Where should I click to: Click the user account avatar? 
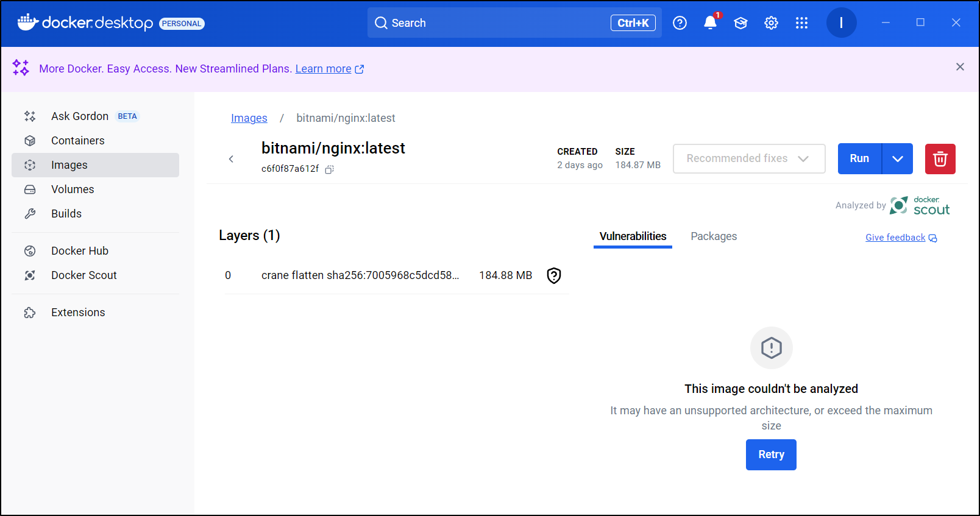(x=841, y=23)
